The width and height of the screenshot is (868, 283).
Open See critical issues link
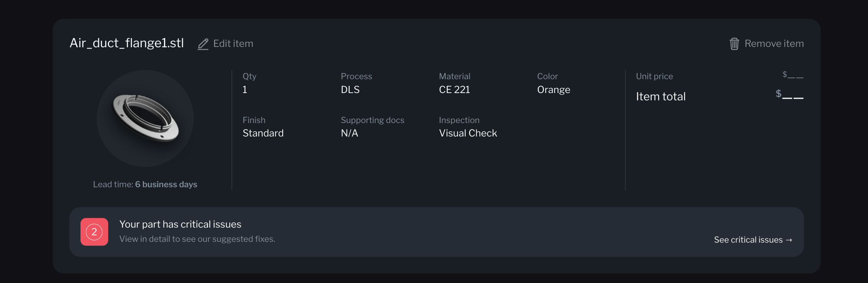[x=753, y=240]
